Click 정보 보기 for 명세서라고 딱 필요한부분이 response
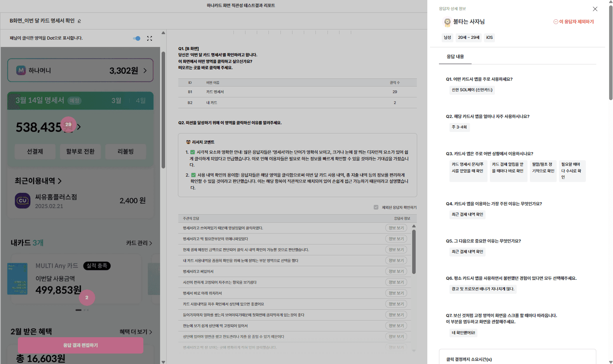Viewport: 613px width, 364px height. pyautogui.click(x=396, y=239)
